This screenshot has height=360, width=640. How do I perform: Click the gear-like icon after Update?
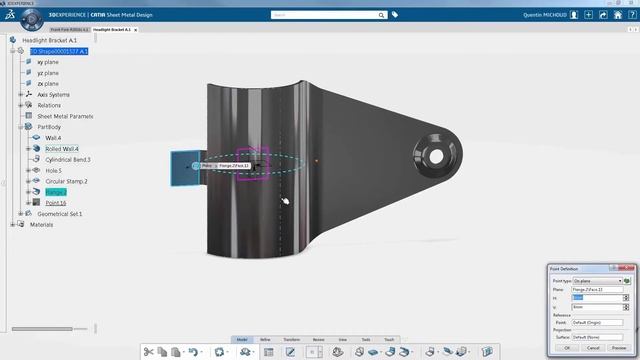tap(245, 352)
